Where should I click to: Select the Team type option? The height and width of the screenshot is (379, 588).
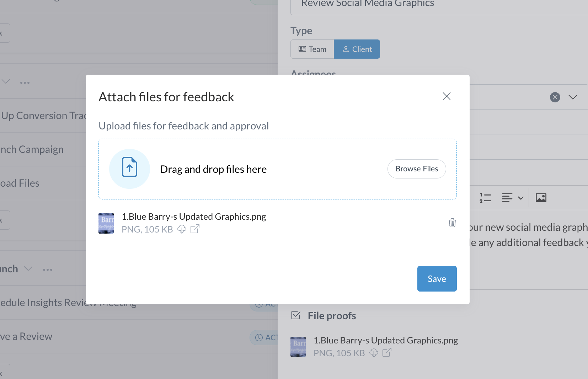coord(312,49)
